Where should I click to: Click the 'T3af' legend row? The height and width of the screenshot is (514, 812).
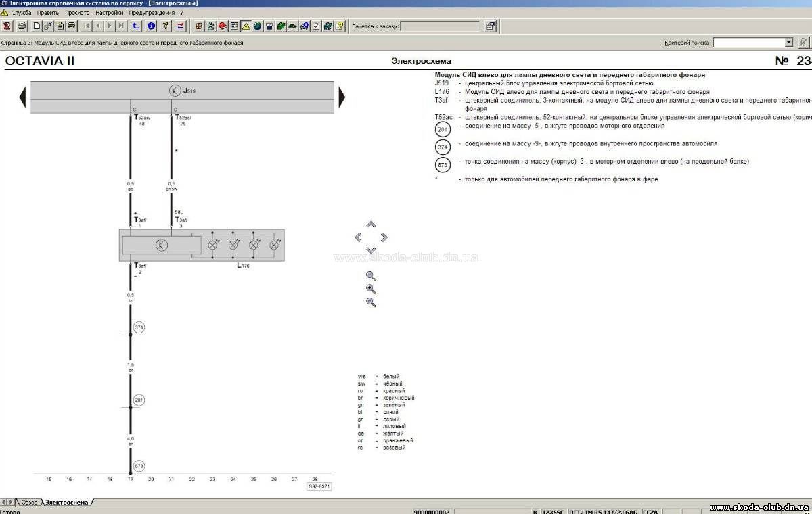623,104
